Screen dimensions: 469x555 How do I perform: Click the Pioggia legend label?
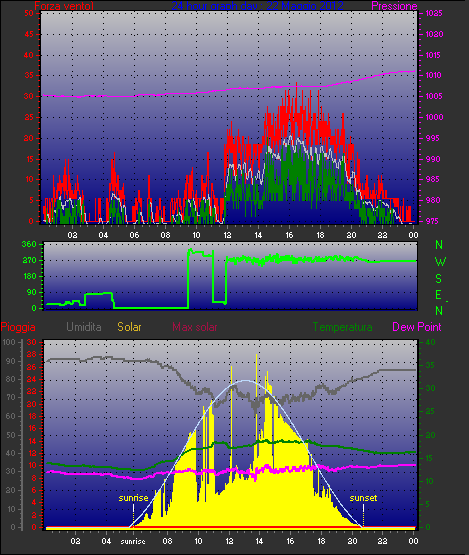(x=18, y=327)
